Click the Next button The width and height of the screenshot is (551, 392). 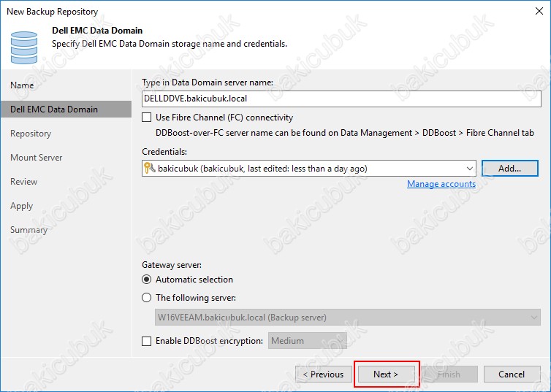tap(386, 374)
